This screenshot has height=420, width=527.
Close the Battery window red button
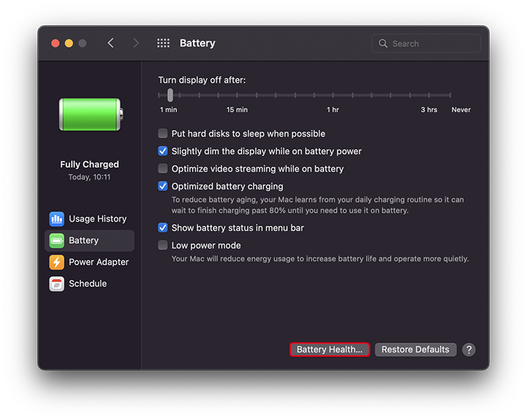tap(56, 44)
